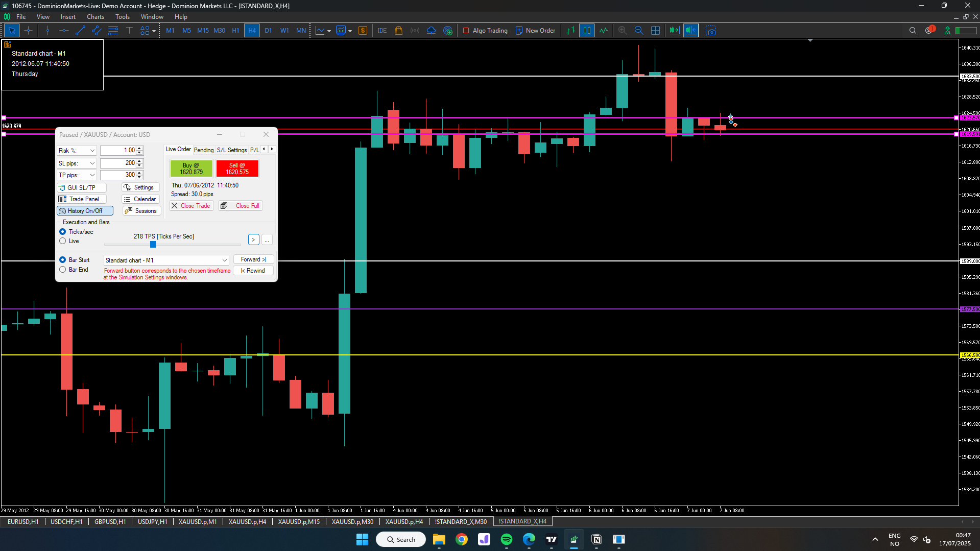980x551 pixels.
Task: Open Spotify from the taskbar
Action: [506, 539]
